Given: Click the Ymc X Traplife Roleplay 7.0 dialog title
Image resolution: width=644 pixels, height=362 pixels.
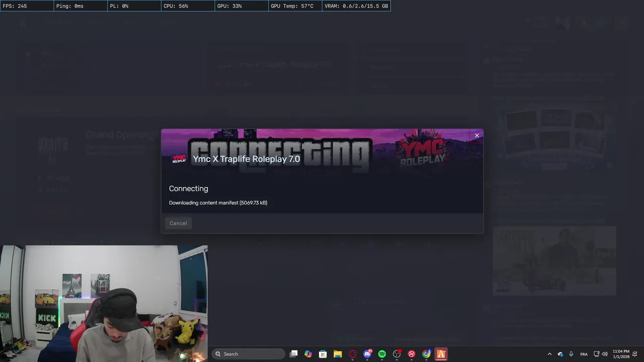Looking at the screenshot, I should tap(247, 159).
